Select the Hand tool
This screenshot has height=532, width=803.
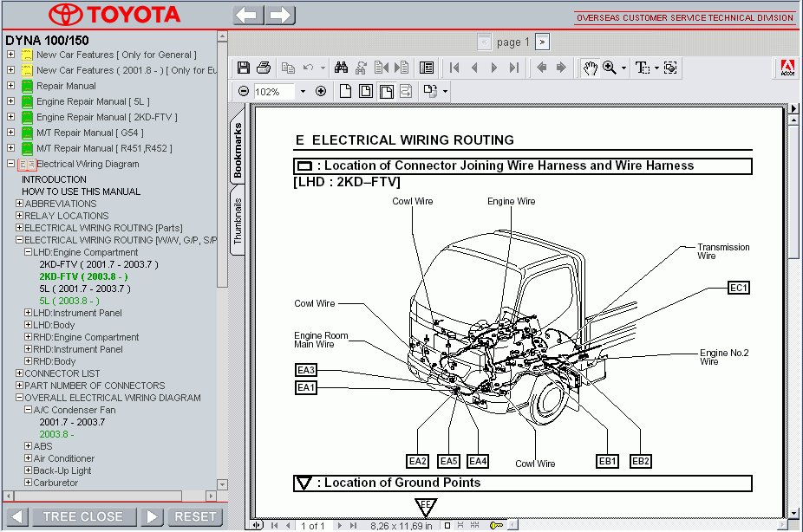point(590,68)
